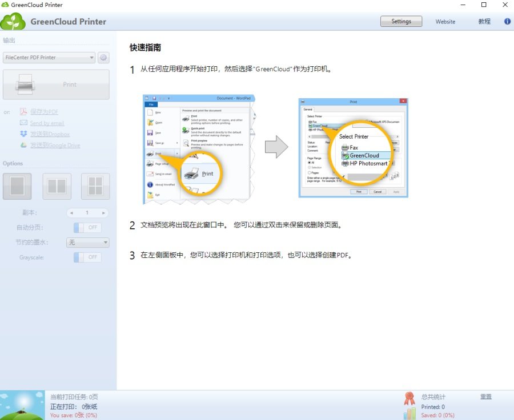Click the copies value field
The image size is (514, 420).
pyautogui.click(x=87, y=213)
